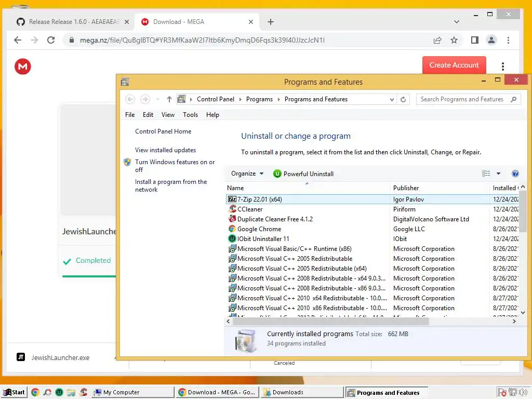
Task: Open My Computer taskbar button
Action: 132,392
